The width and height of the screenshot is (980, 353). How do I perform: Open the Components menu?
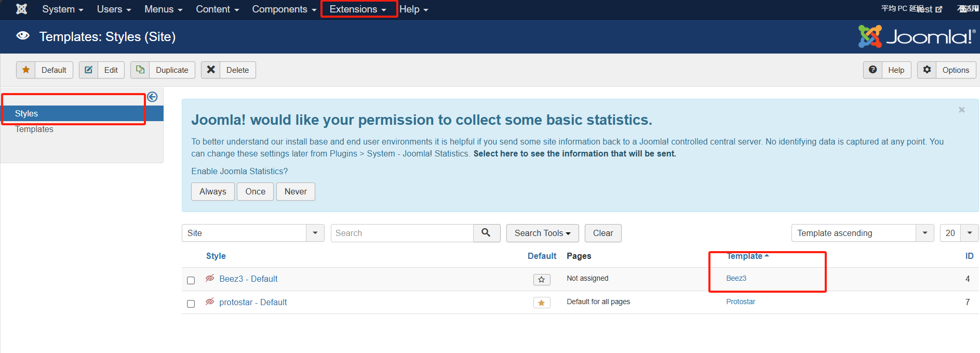[284, 9]
